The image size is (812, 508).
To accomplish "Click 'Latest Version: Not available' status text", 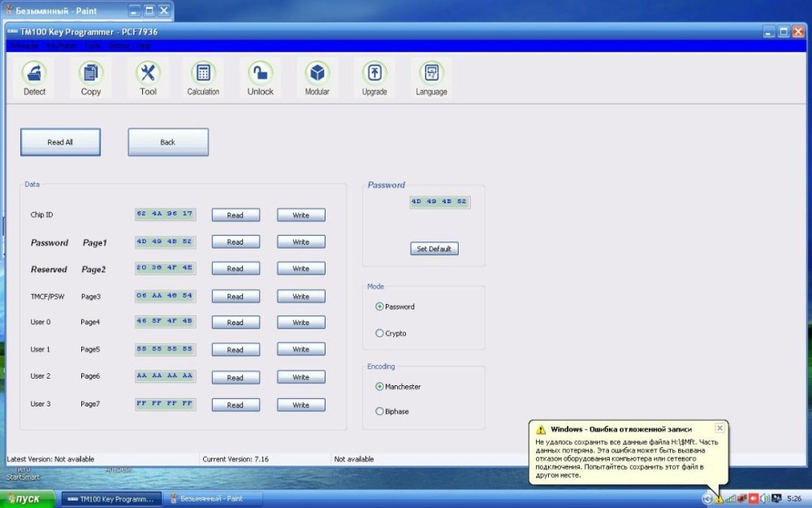I will pyautogui.click(x=50, y=459).
